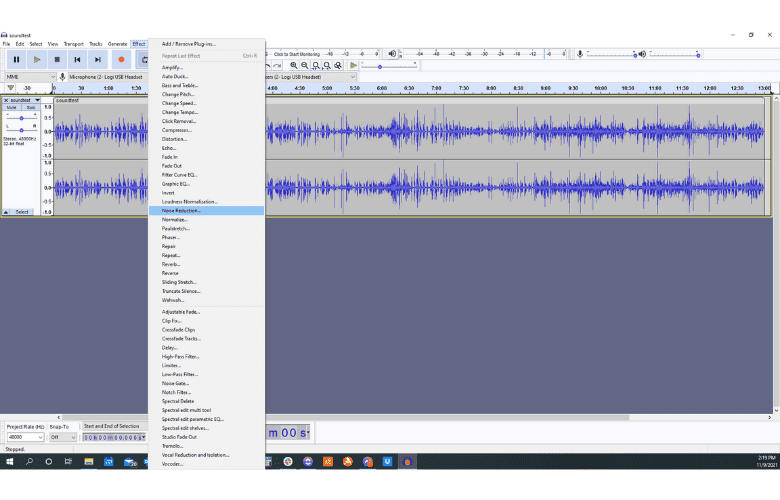Adjust the track gain slider
This screenshot has height=500, width=780.
(21, 117)
